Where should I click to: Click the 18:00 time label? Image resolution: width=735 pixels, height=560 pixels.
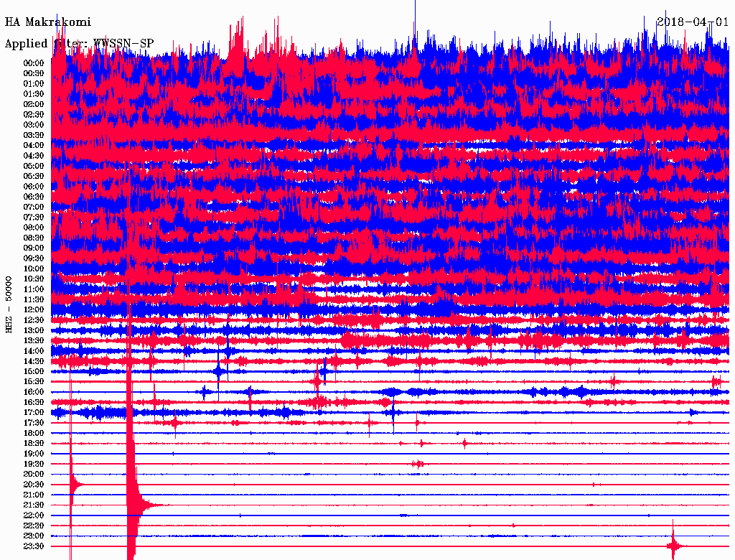34,434
